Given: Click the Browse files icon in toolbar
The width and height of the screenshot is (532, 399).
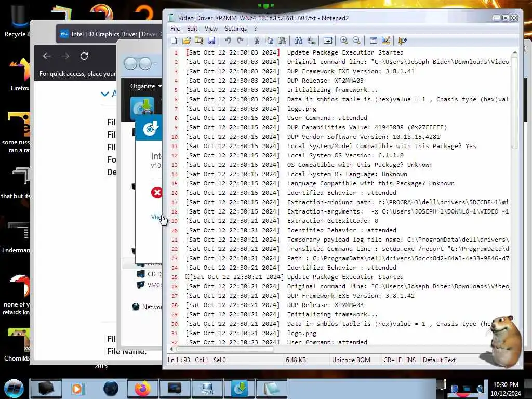Looking at the screenshot, I should click(x=199, y=41).
